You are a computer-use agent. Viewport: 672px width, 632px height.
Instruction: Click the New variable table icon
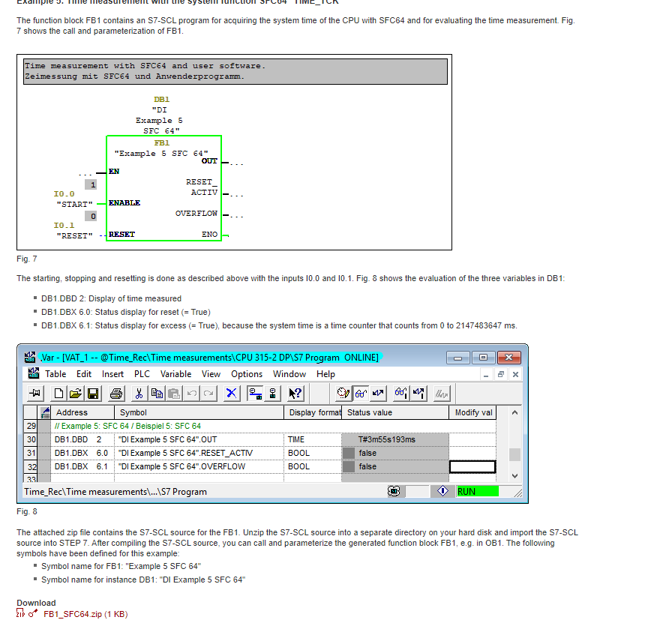tap(59, 393)
